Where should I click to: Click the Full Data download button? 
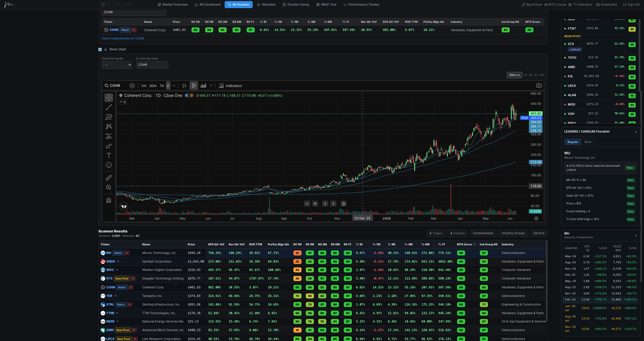457,233
